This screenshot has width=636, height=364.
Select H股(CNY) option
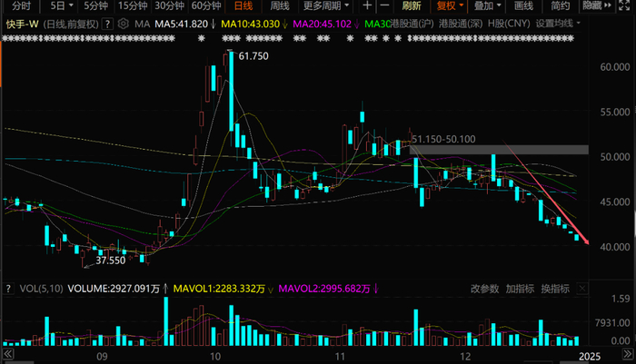509,24
